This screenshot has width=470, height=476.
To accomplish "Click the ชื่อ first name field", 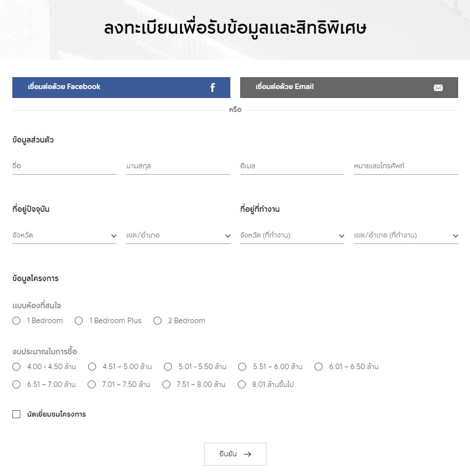I will (x=64, y=166).
